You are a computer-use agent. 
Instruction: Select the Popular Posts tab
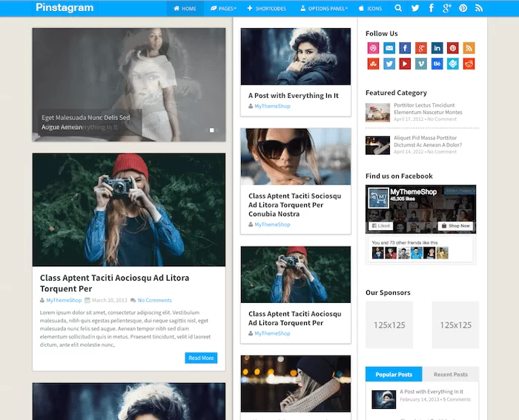394,374
